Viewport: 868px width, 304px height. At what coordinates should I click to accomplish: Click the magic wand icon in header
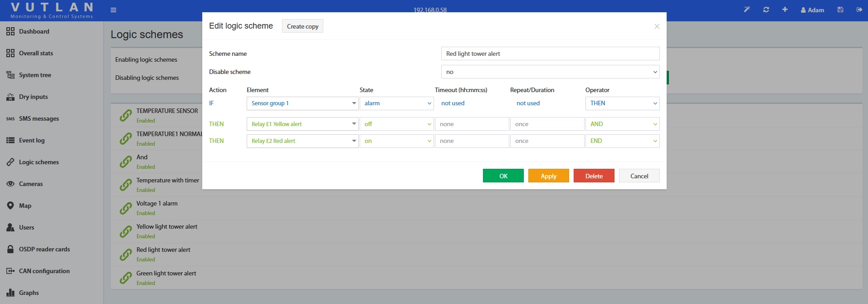(x=747, y=10)
